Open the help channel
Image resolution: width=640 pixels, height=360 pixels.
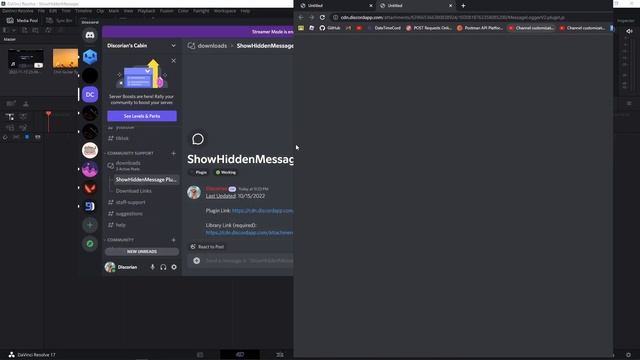tap(121, 225)
